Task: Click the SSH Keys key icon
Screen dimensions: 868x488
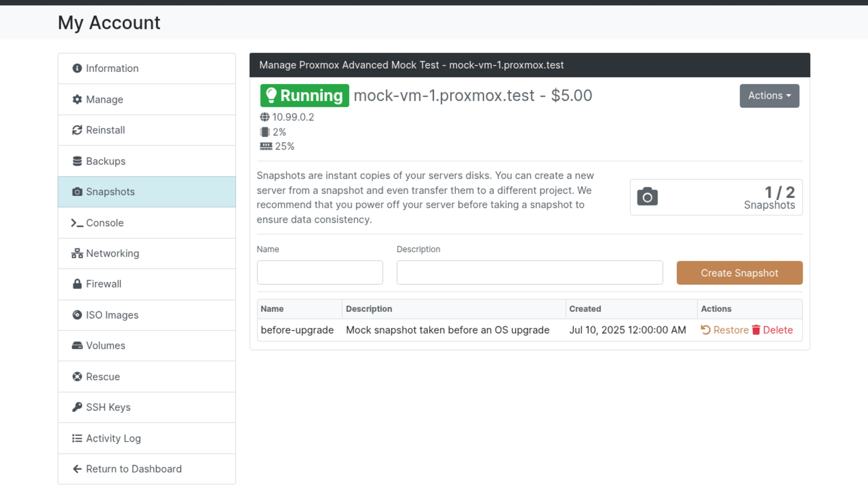Action: click(x=77, y=407)
